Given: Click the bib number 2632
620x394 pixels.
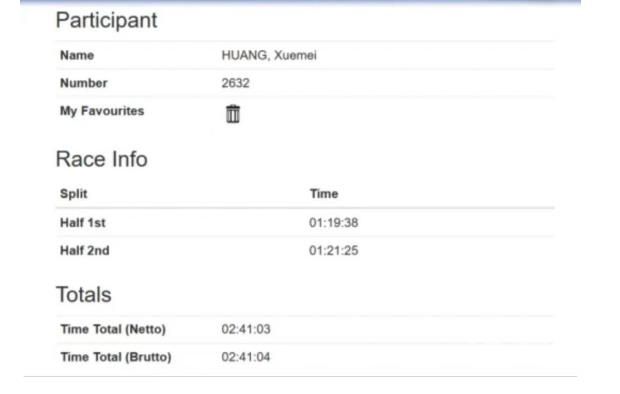Looking at the screenshot, I should coord(235,83).
